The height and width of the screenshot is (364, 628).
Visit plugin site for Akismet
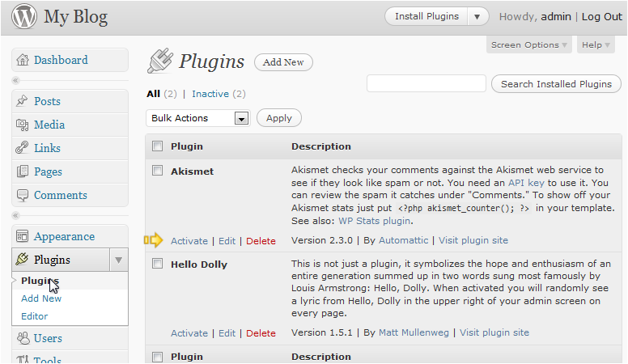click(x=473, y=240)
